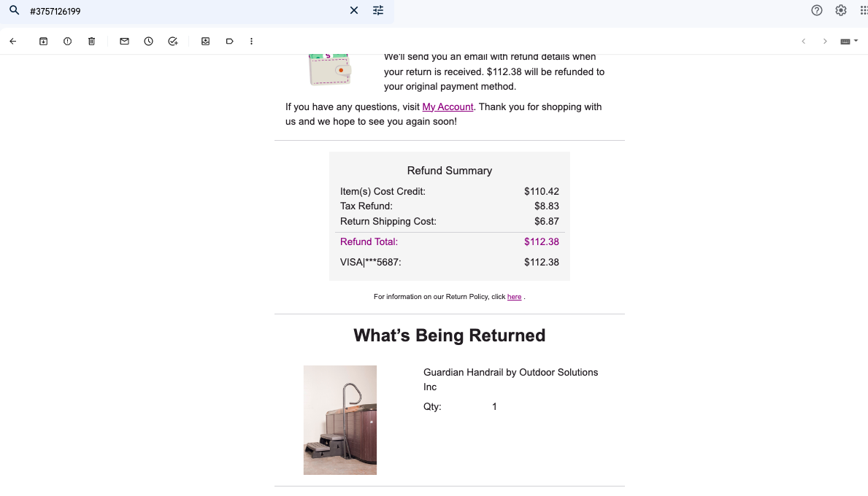The image size is (868, 496).
Task: Add this email to Tasks
Action: [x=173, y=42]
